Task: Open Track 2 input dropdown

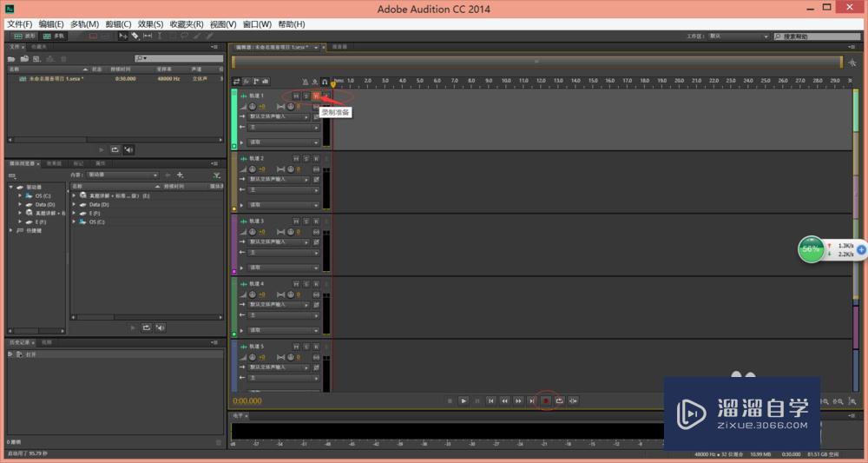Action: (279, 180)
